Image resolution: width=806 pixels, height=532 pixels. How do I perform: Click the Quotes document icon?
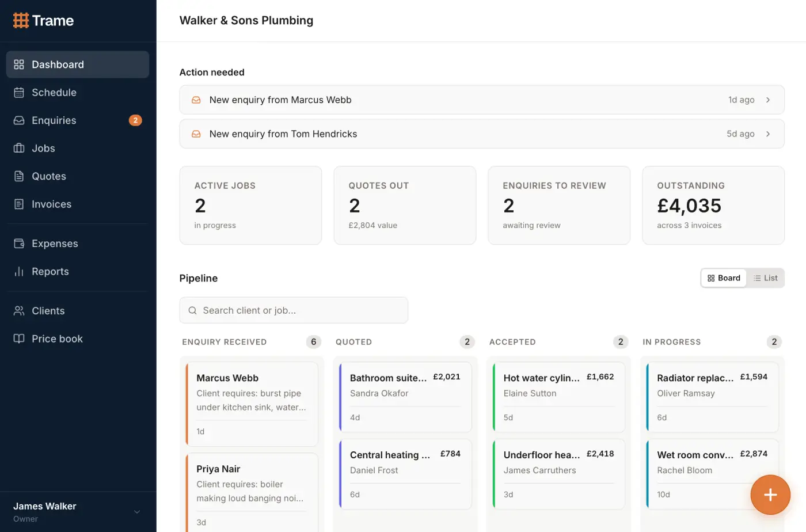click(19, 176)
